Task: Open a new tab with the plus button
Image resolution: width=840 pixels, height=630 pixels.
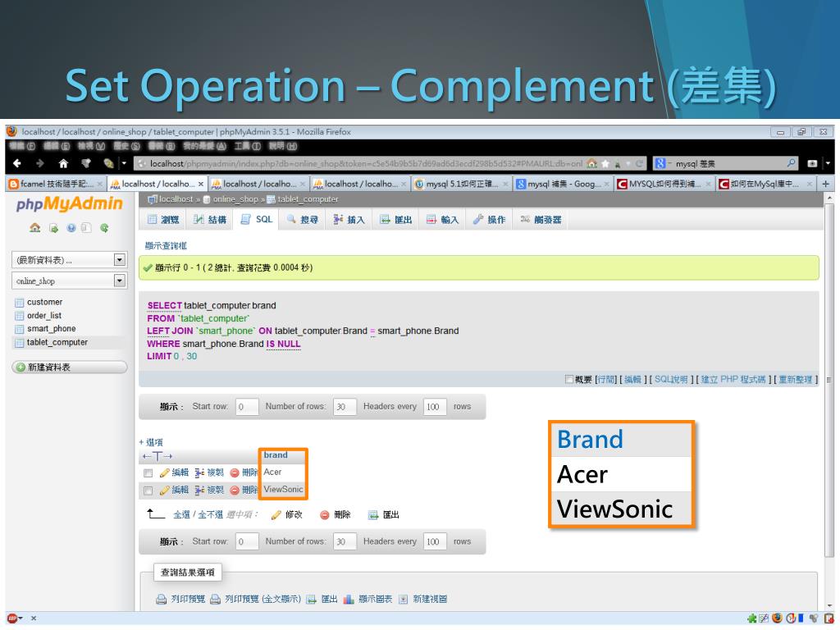Action: [x=825, y=184]
